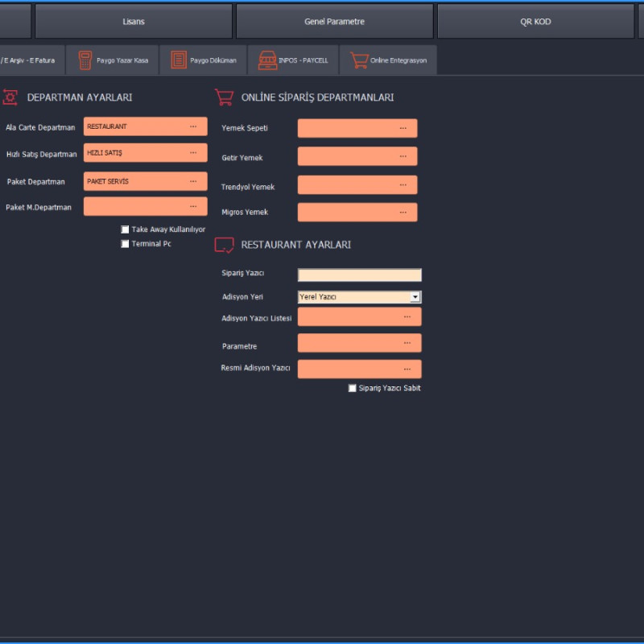
Task: Open the Lisans top menu
Action: pyautogui.click(x=134, y=22)
